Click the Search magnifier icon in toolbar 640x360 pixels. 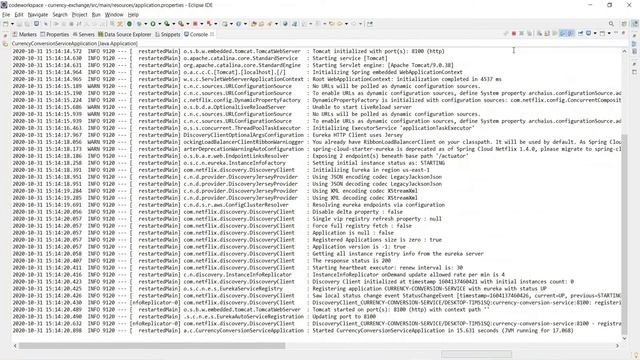click(611, 24)
